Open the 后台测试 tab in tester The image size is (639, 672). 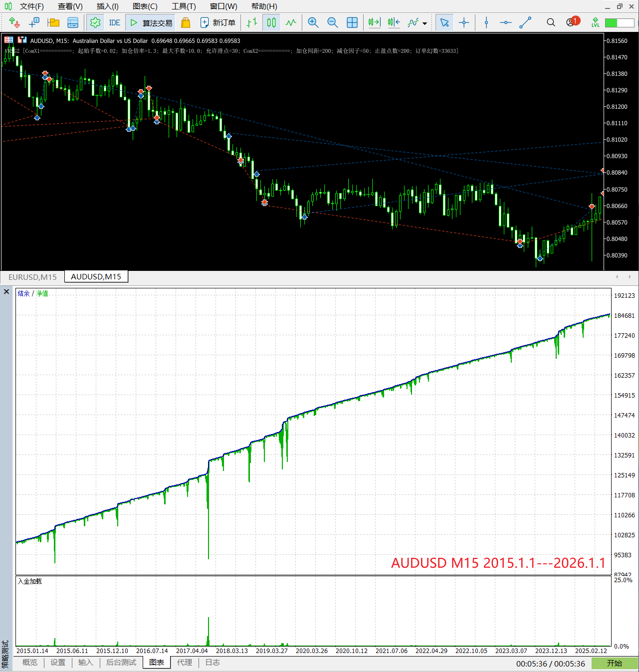[x=121, y=663]
